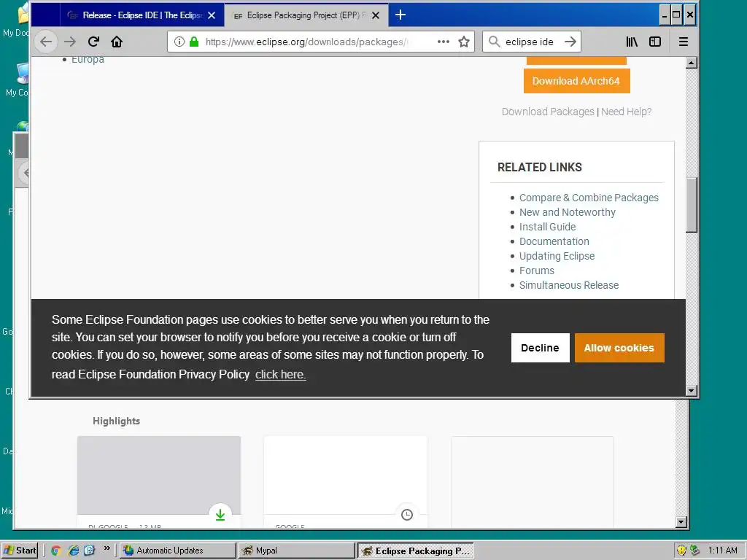The image size is (747, 560).
Task: Click background window scrollbar down arrow
Action: coord(681,522)
